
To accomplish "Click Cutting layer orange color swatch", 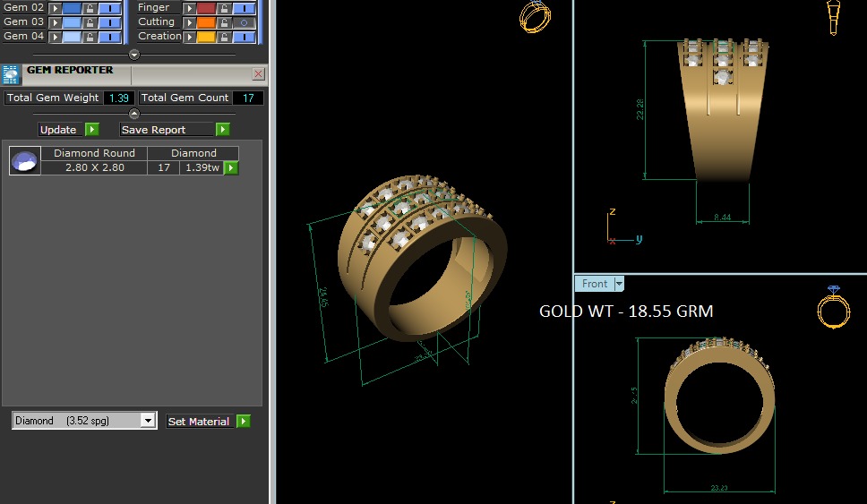I will (206, 22).
